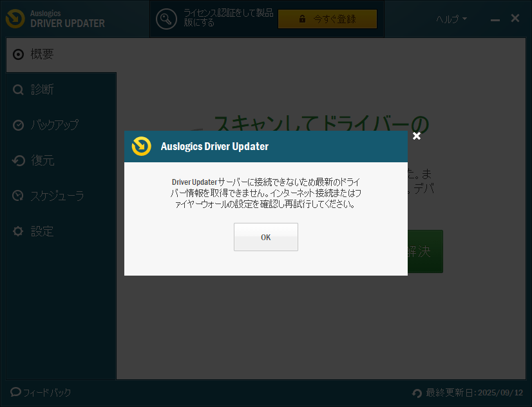Image resolution: width=532 pixels, height=407 pixels.
Task: Click the refresh icon by 最終更新日
Action: tap(417, 393)
